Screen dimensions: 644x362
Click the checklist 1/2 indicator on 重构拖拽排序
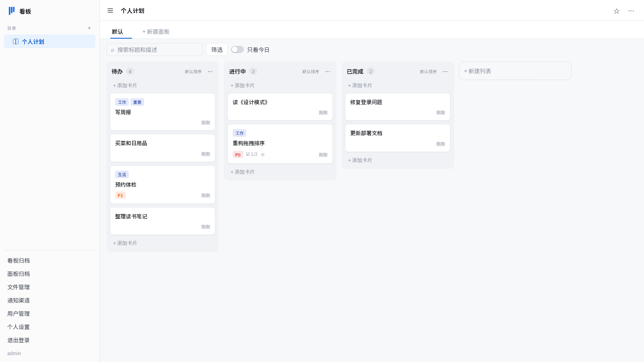click(x=252, y=154)
